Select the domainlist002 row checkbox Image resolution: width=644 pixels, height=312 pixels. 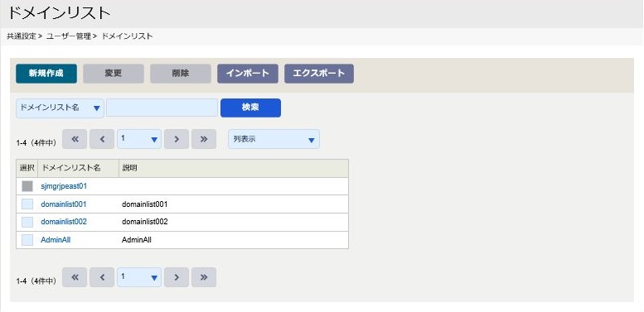[x=27, y=222]
